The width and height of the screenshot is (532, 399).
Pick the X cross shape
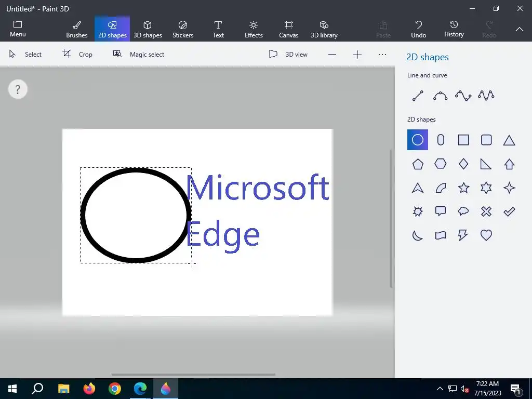tap(486, 212)
